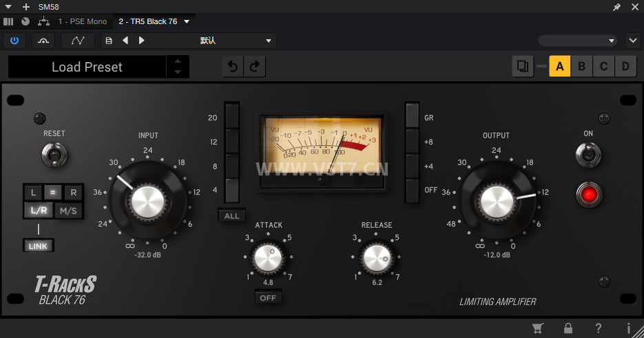Go to previous host preset arrow
Viewport: 644px width, 338px height.
(x=125, y=40)
